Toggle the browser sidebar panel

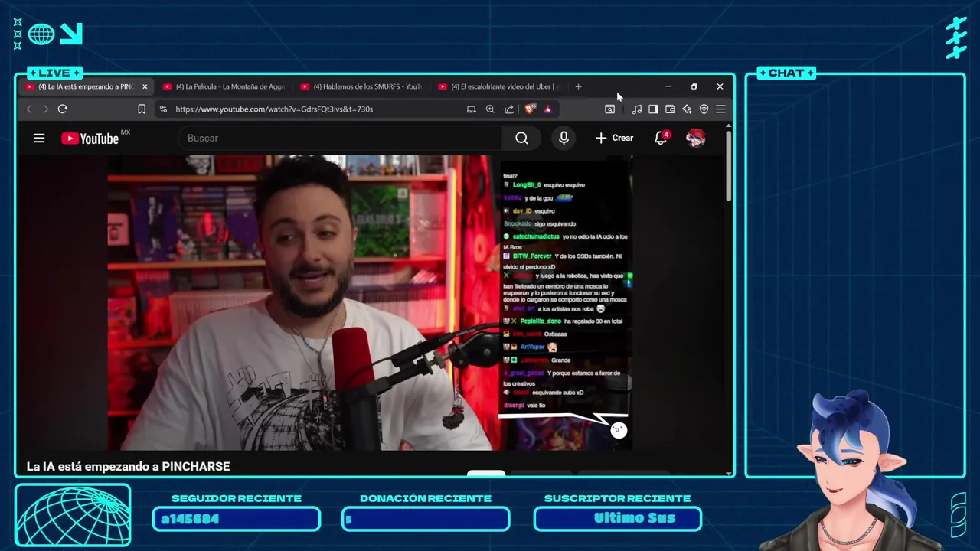pos(653,109)
